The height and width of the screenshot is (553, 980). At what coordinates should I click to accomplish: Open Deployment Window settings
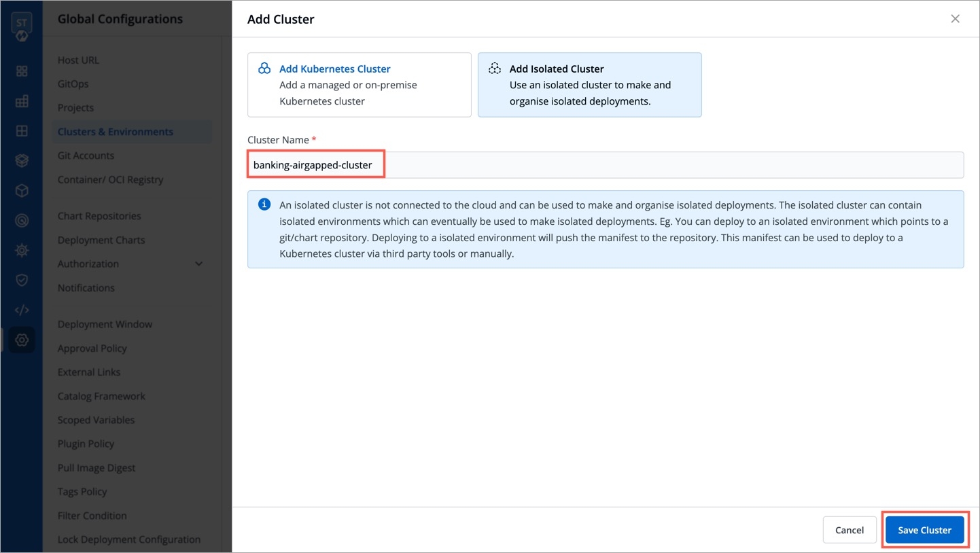tap(105, 324)
